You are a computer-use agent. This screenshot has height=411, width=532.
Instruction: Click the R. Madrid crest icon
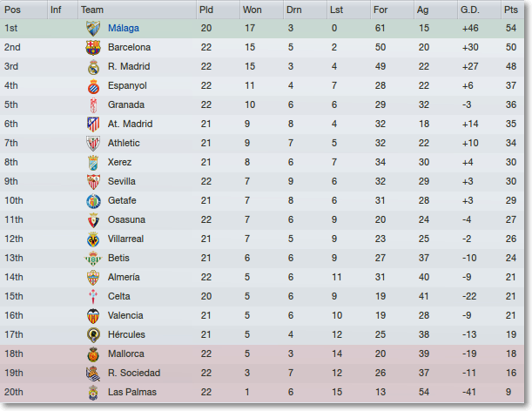(x=93, y=67)
